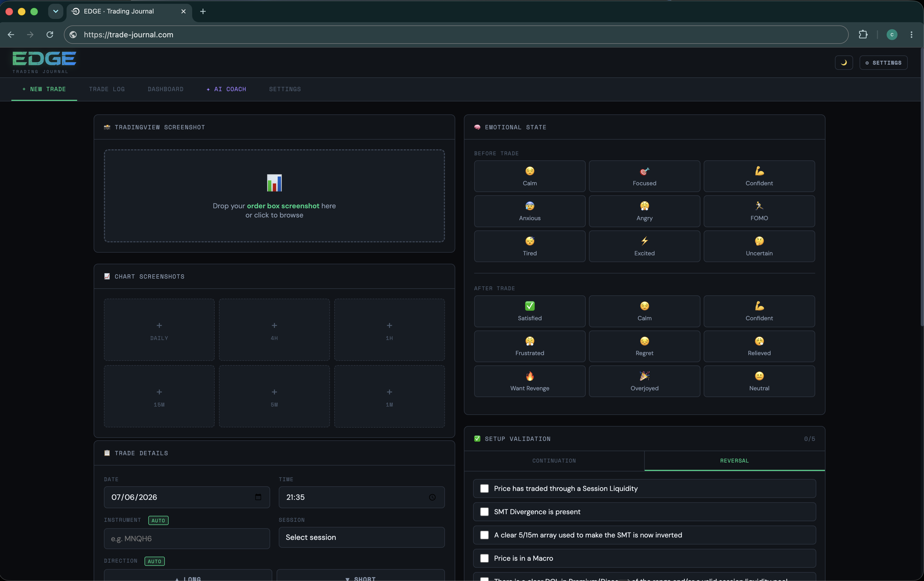The image size is (924, 581).
Task: Focus the Instrument input field
Action: pos(187,539)
